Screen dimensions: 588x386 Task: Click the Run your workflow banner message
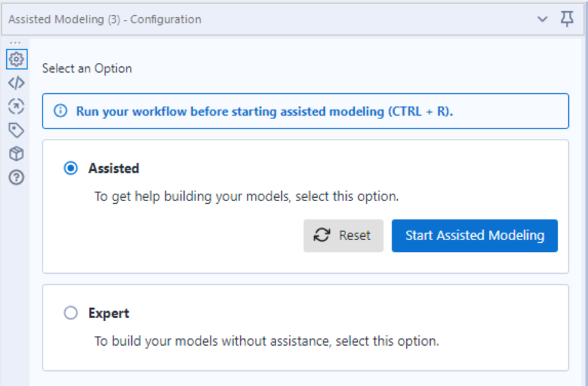point(265,112)
